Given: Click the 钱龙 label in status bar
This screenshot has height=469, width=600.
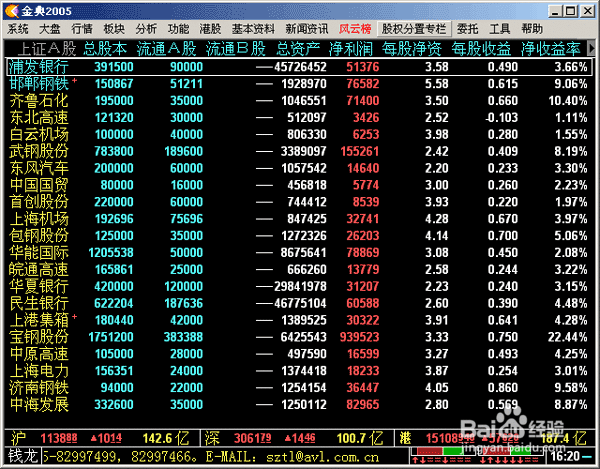Looking at the screenshot, I should [x=23, y=456].
